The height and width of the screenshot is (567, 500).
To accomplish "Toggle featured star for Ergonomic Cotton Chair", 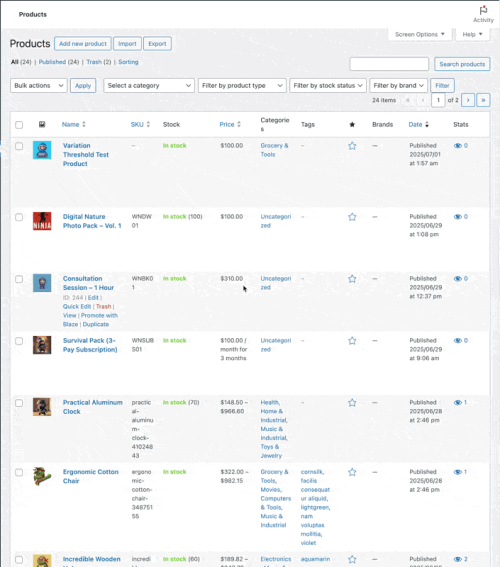I will tap(352, 472).
